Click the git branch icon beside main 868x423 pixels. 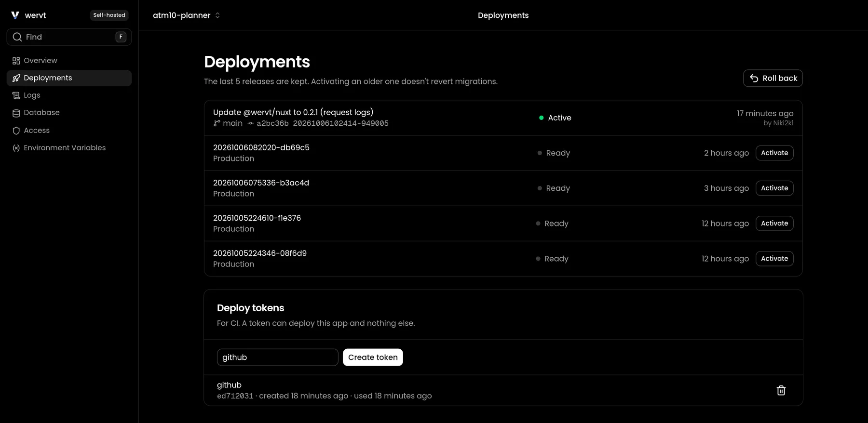pyautogui.click(x=217, y=123)
